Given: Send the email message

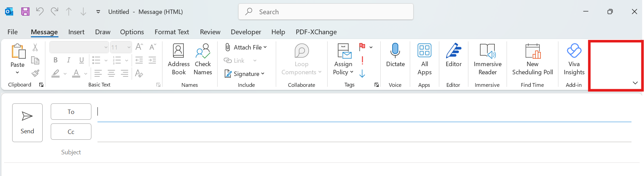Looking at the screenshot, I should [x=27, y=122].
